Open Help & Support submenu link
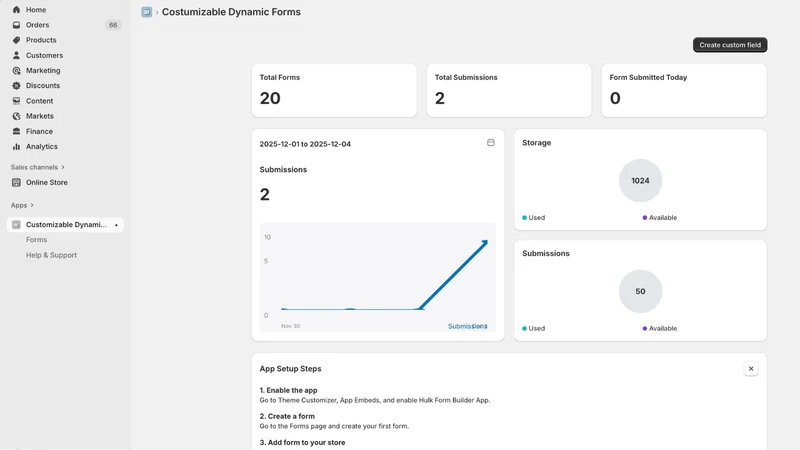800x450 pixels. coord(52,255)
